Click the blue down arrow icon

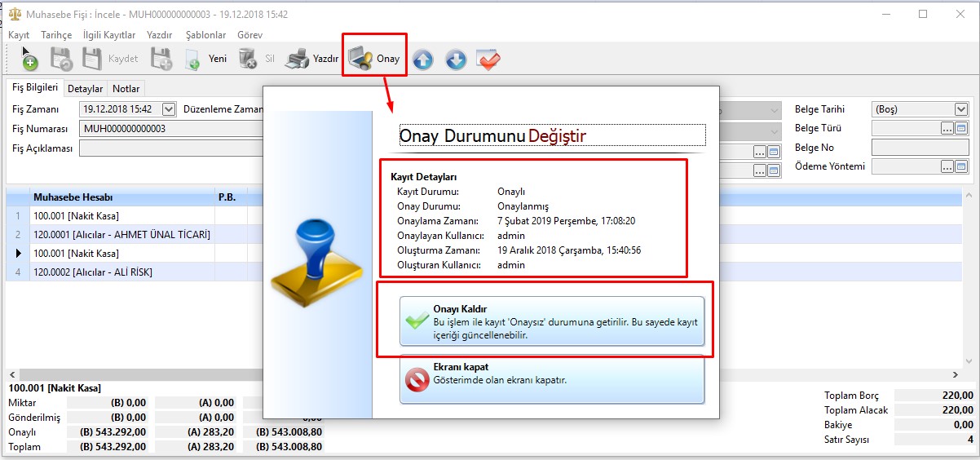(456, 60)
